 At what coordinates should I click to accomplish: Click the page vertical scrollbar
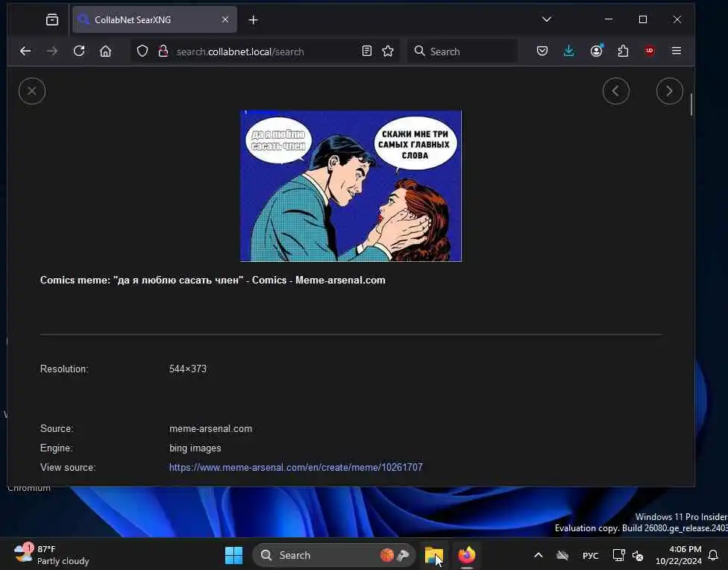691,104
